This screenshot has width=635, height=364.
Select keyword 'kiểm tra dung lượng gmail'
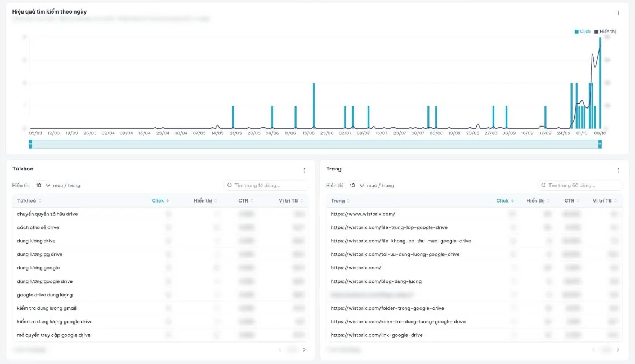(x=47, y=308)
